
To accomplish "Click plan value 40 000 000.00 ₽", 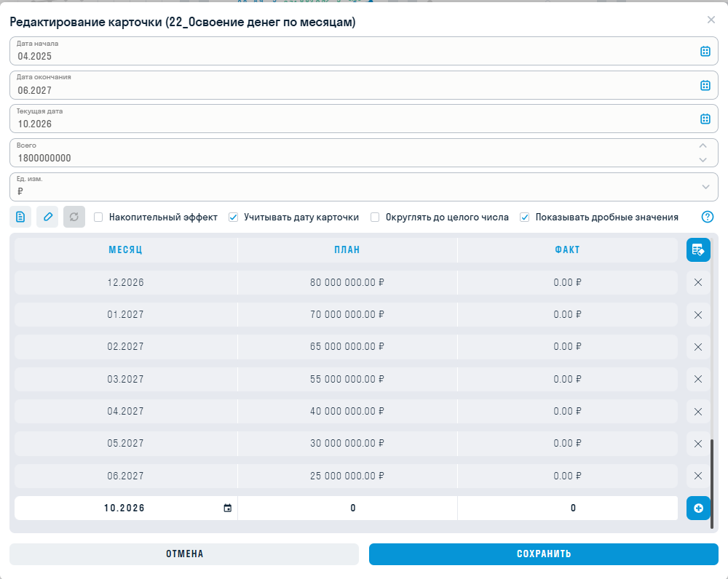I will point(347,412).
